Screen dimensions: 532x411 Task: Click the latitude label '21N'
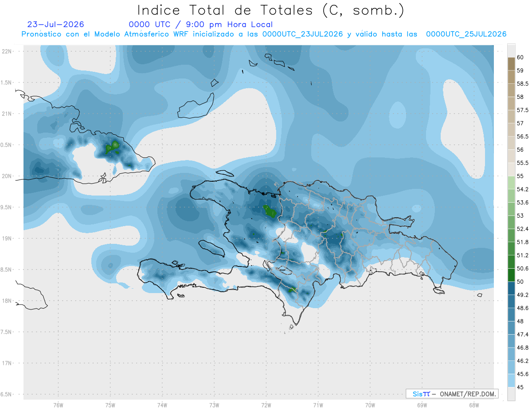[7, 114]
